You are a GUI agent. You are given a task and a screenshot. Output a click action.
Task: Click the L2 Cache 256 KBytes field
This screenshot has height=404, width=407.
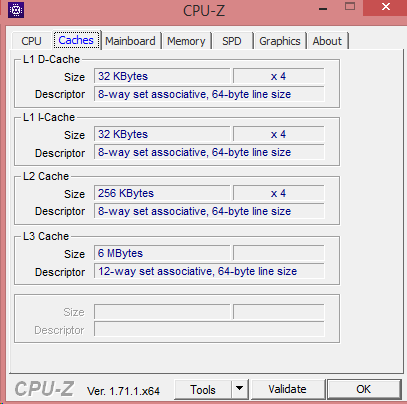click(x=162, y=193)
